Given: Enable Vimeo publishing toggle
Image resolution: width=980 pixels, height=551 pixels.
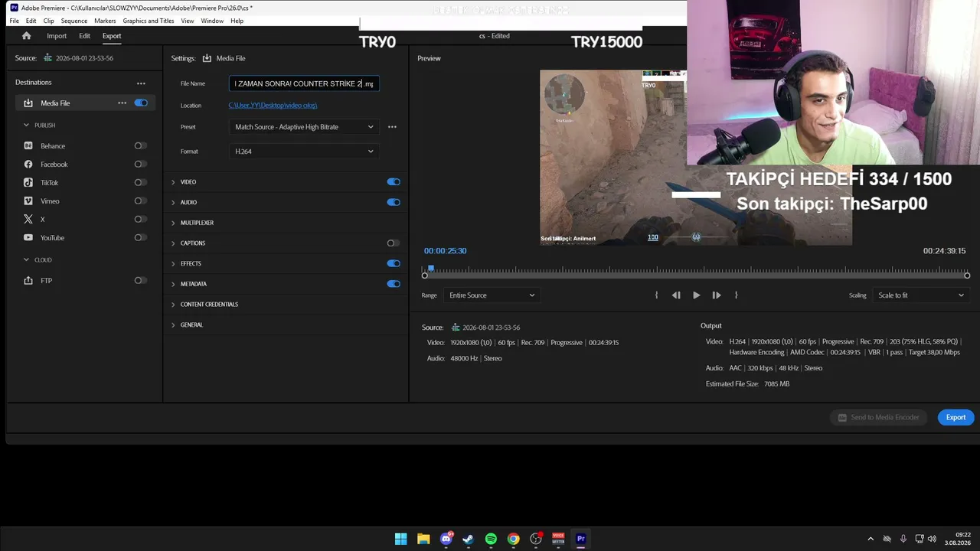Looking at the screenshot, I should coord(140,201).
